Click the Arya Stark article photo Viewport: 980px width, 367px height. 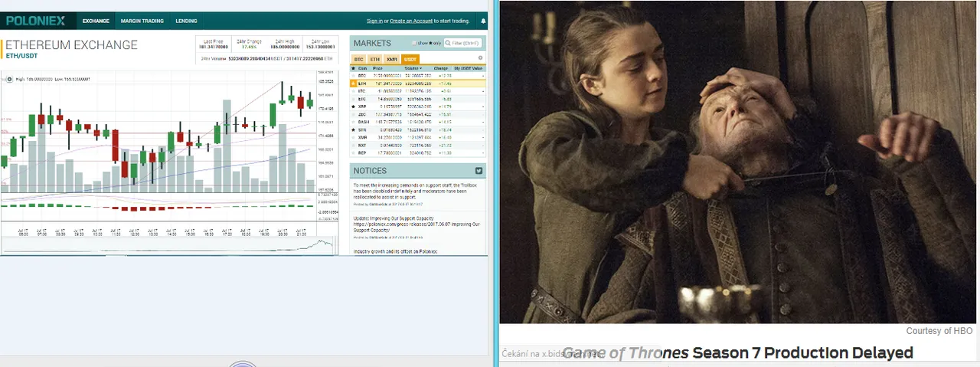tap(738, 162)
